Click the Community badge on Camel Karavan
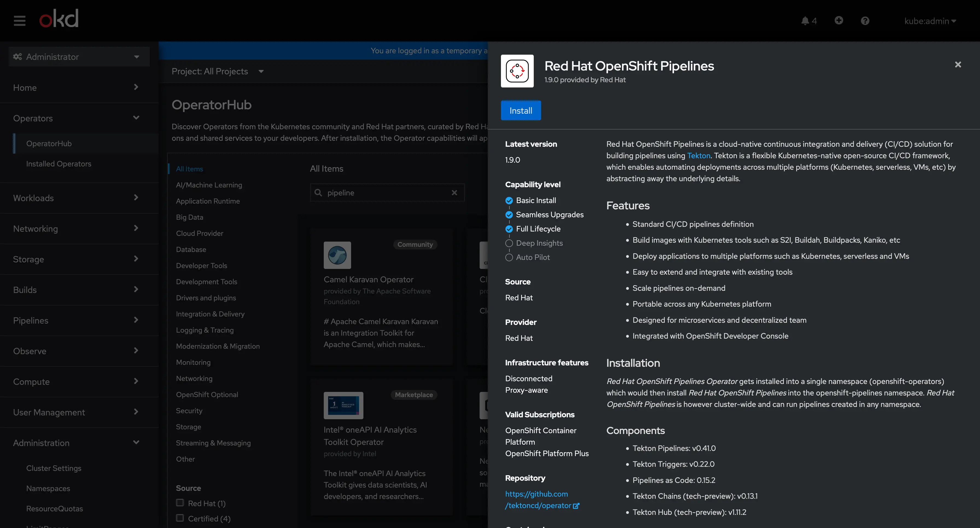980x528 pixels. click(415, 244)
